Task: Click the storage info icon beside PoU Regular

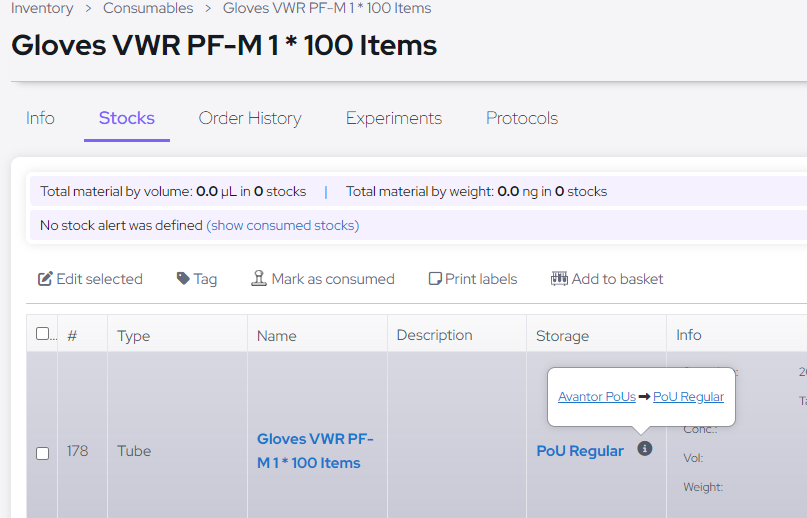Action: [644, 449]
